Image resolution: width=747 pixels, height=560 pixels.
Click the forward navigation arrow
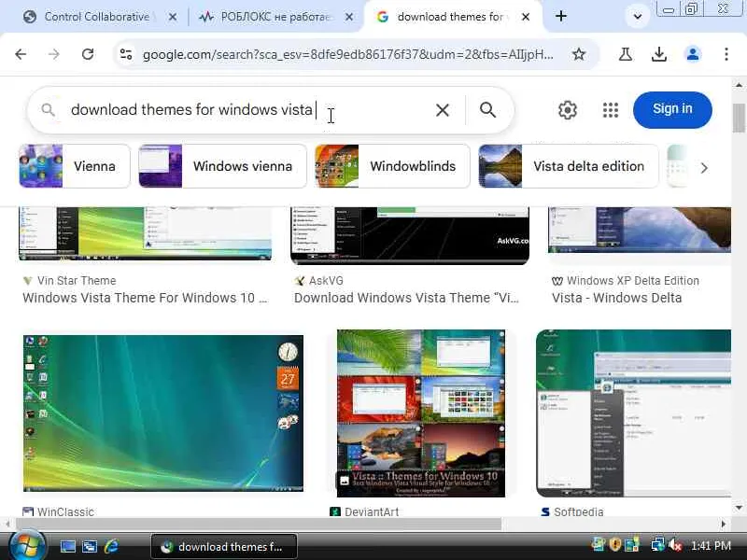pyautogui.click(x=54, y=54)
